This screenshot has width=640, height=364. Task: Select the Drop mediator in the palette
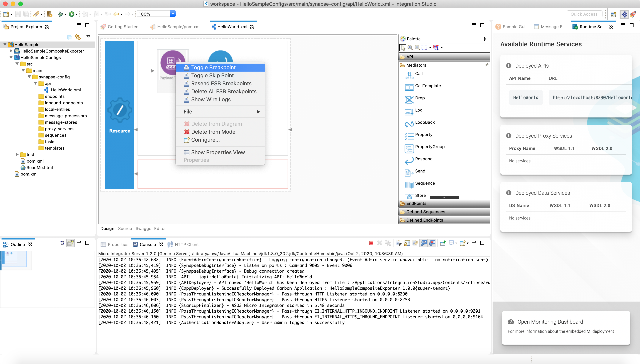(x=420, y=98)
